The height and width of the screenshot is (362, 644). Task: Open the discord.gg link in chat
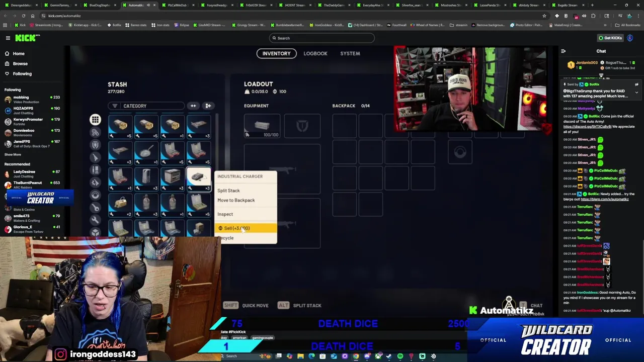(x=587, y=127)
